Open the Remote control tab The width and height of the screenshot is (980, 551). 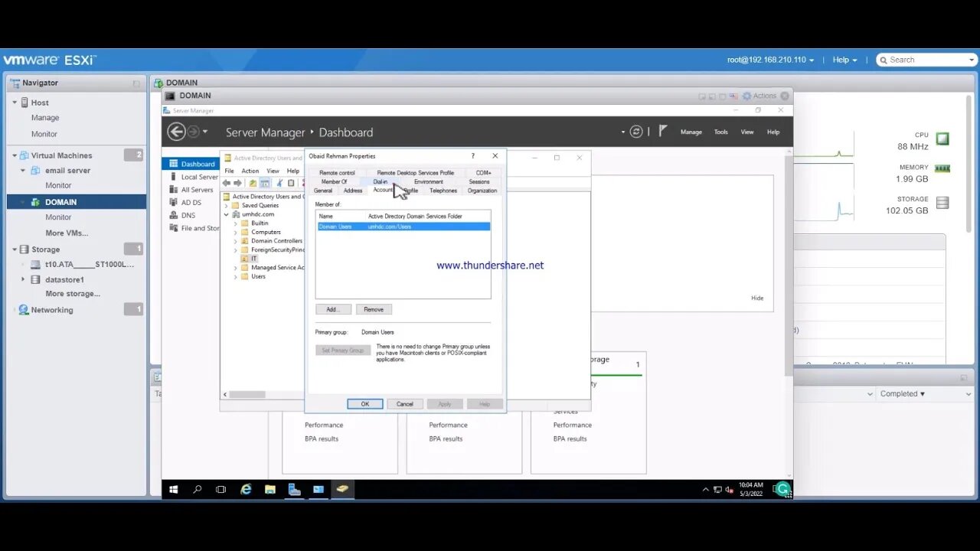pos(337,173)
